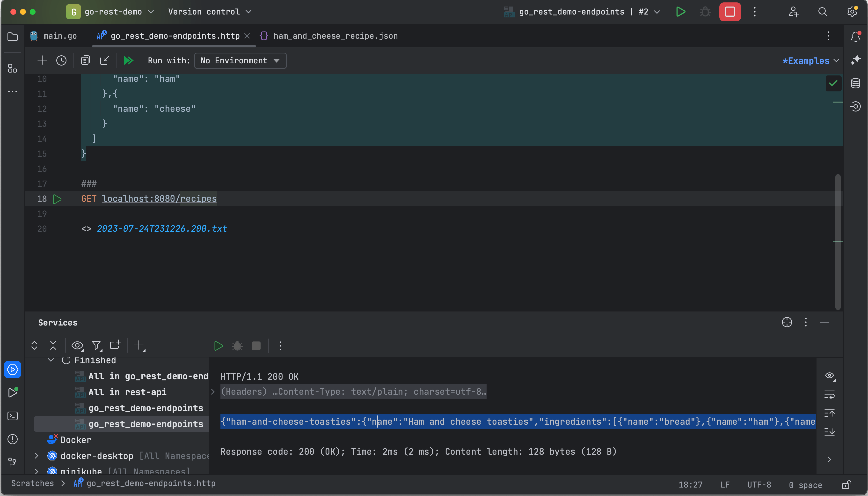Open Search Everywhere with the magnifier icon
This screenshot has width=868, height=496.
(x=822, y=12)
